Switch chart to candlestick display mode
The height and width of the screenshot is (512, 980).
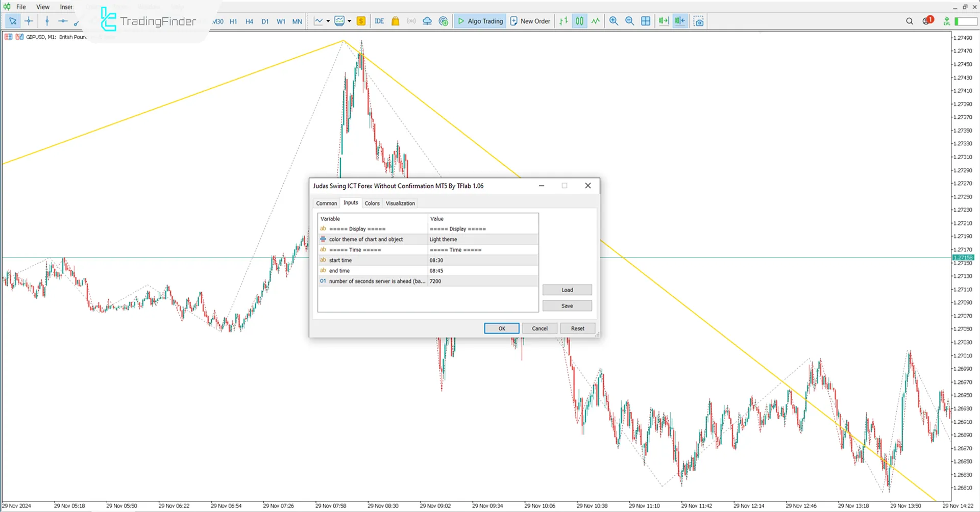(x=579, y=21)
